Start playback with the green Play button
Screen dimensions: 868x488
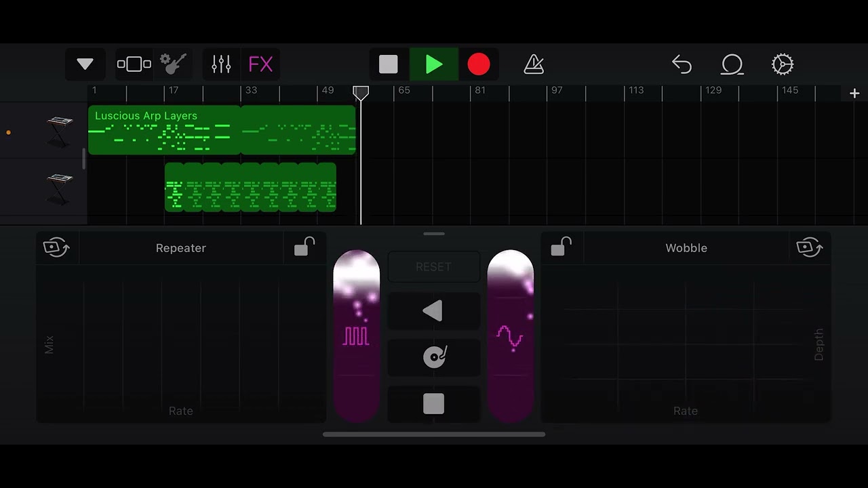click(434, 64)
